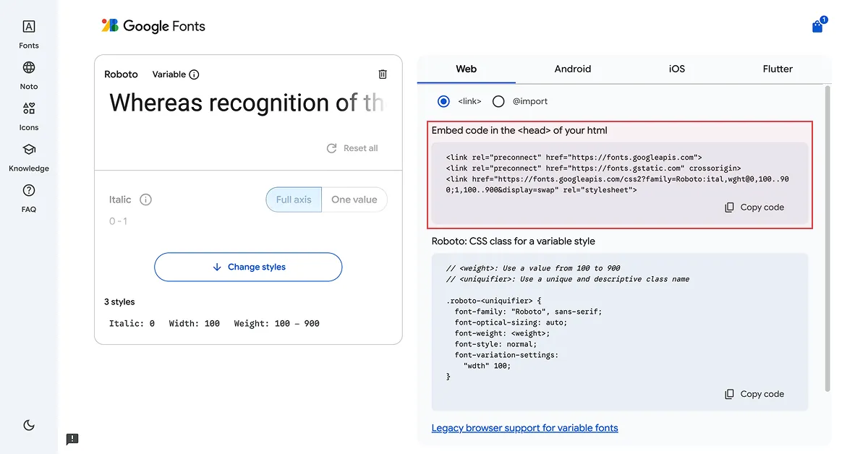Click the Roboto preview text field
The width and height of the screenshot is (868, 454).
point(246,103)
